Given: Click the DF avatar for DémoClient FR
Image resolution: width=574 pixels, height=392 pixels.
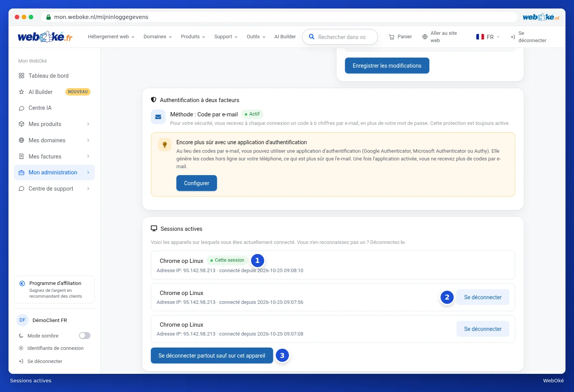Looking at the screenshot, I should click(x=22, y=320).
